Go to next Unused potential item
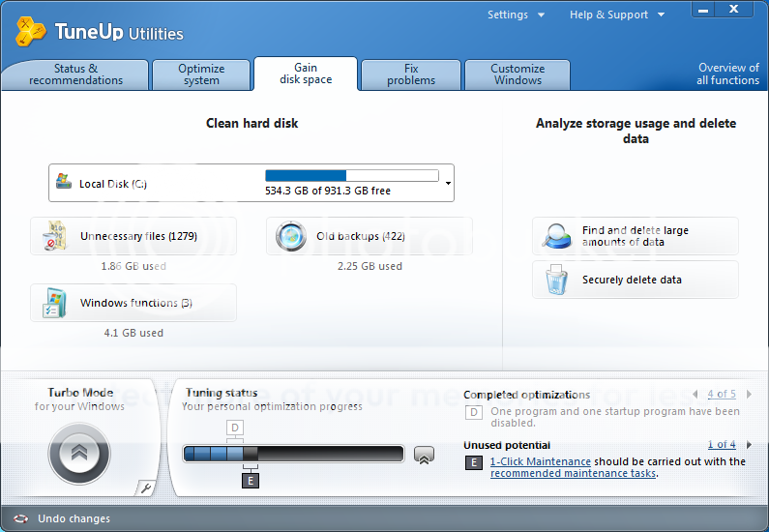Viewport: 769px width, 532px height. pyautogui.click(x=749, y=445)
